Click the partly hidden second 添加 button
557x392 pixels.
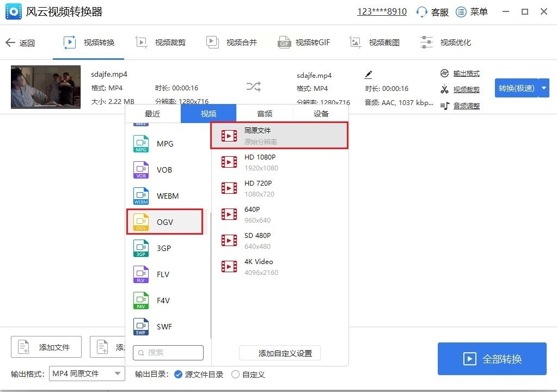pyautogui.click(x=108, y=347)
